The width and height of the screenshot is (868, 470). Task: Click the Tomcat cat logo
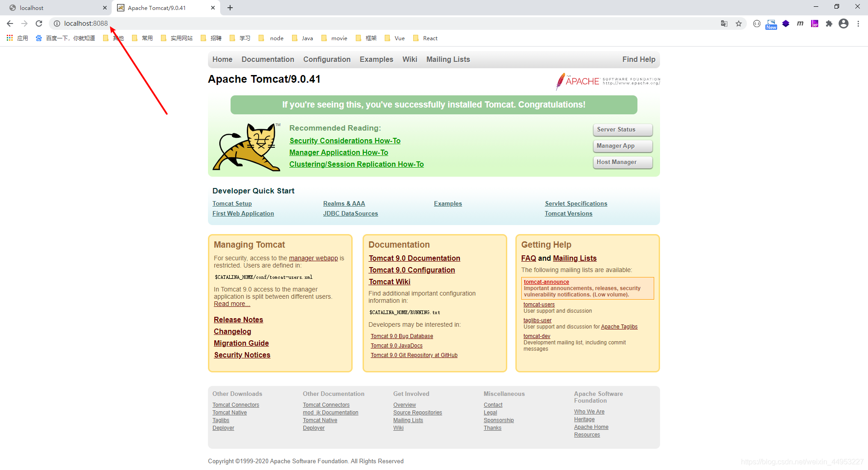246,147
